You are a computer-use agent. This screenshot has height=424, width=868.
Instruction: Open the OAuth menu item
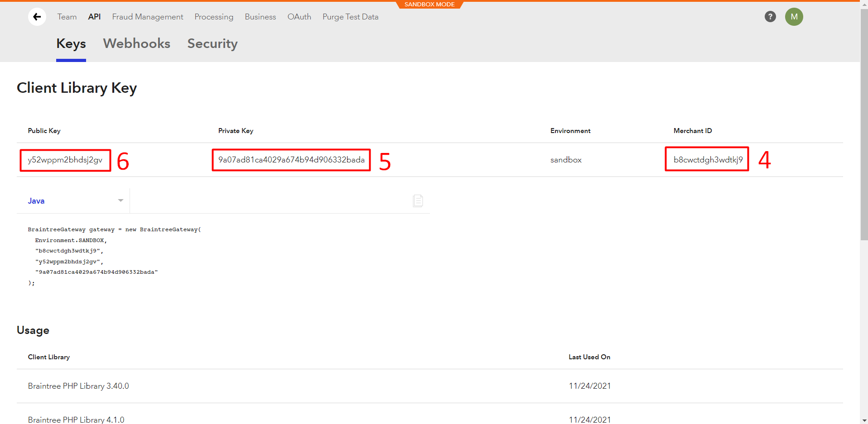[299, 17]
